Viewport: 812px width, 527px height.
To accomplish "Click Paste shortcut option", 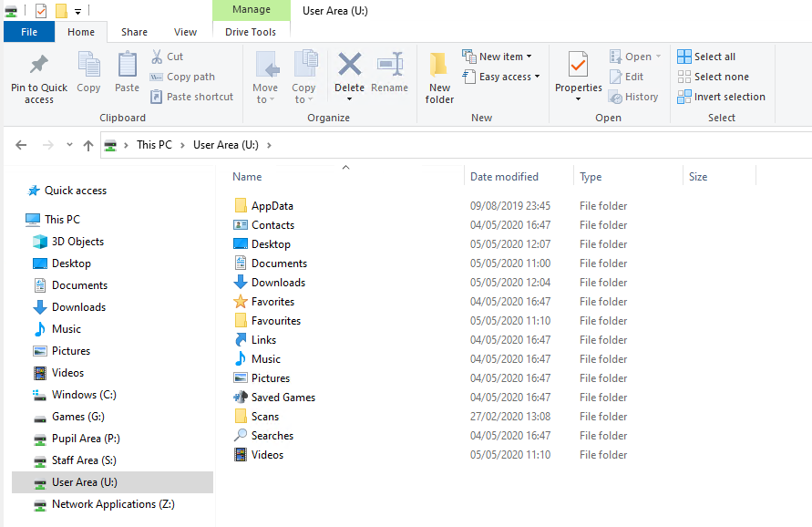I will point(191,97).
